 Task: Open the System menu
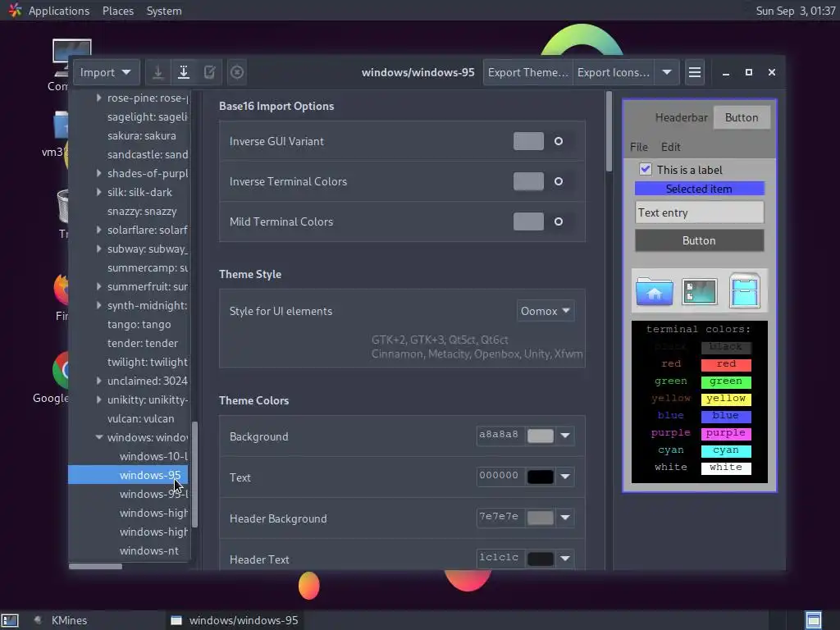[164, 11]
